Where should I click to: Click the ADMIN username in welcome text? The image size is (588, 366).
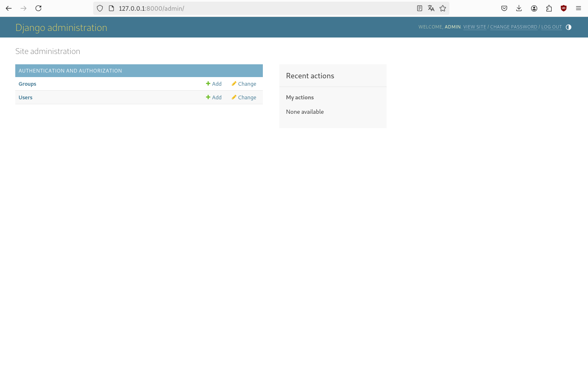click(x=453, y=27)
